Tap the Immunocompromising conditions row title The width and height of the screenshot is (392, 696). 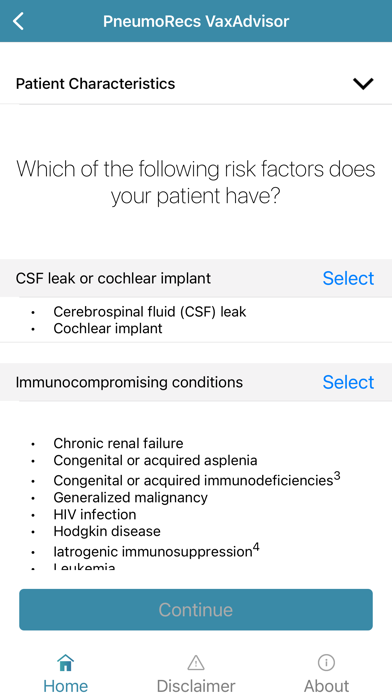pyautogui.click(x=129, y=382)
